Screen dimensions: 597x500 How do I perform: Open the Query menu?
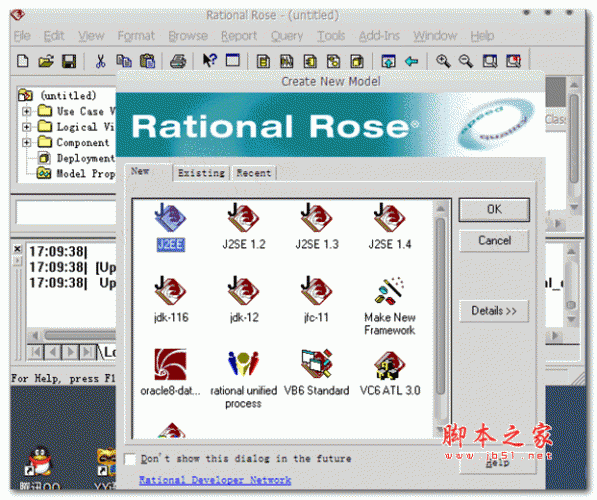click(287, 36)
